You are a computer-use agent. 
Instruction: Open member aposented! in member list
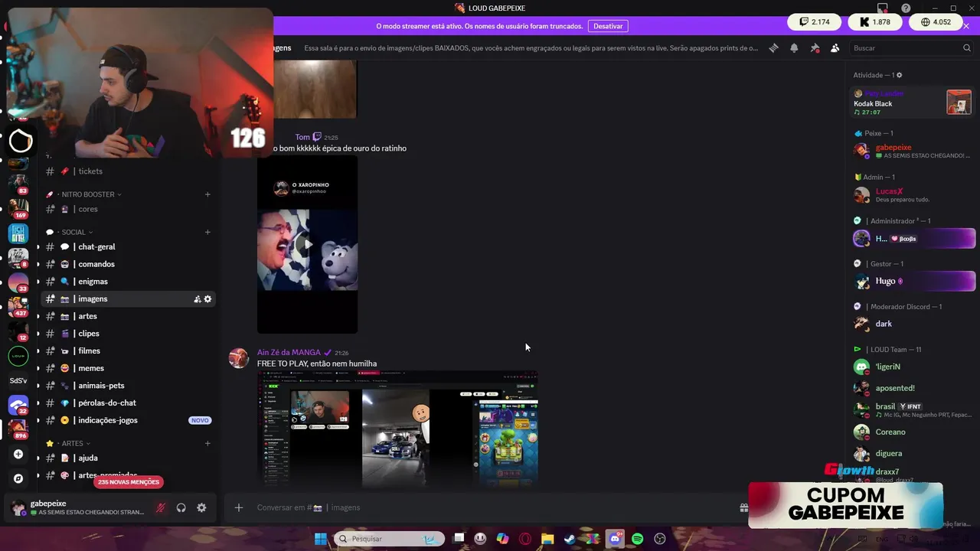pyautogui.click(x=913, y=388)
